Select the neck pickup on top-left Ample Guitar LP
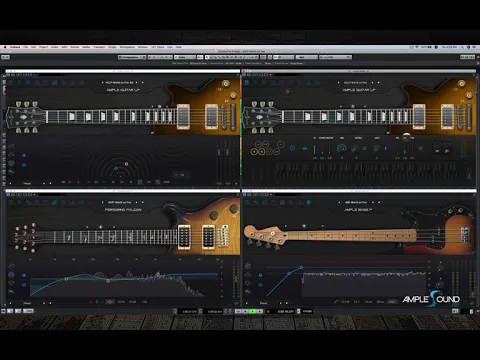The image size is (480, 360). (183, 116)
